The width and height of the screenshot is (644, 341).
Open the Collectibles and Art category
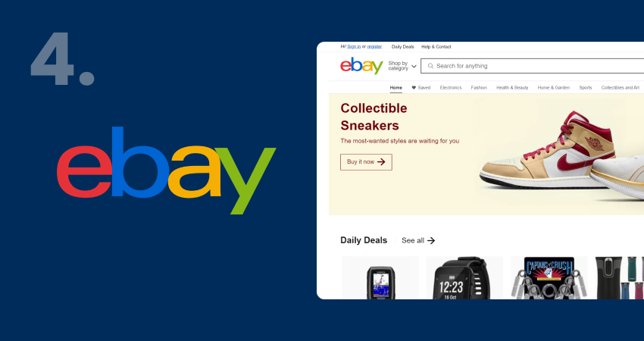pos(621,87)
